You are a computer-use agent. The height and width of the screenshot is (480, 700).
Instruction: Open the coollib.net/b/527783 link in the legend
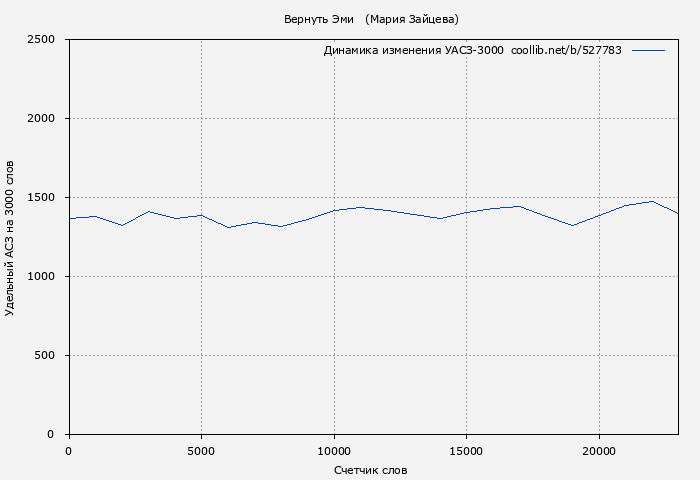click(566, 50)
